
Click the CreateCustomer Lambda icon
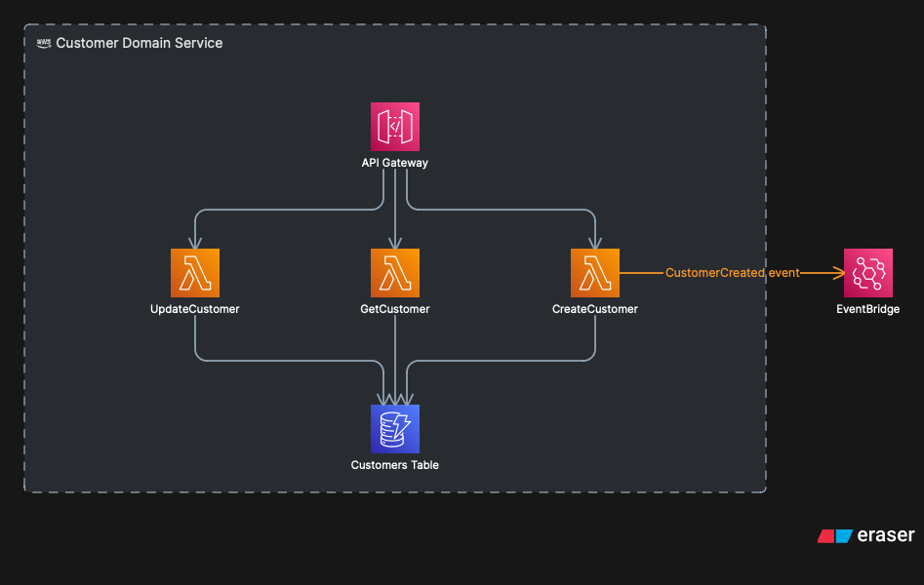(x=595, y=273)
